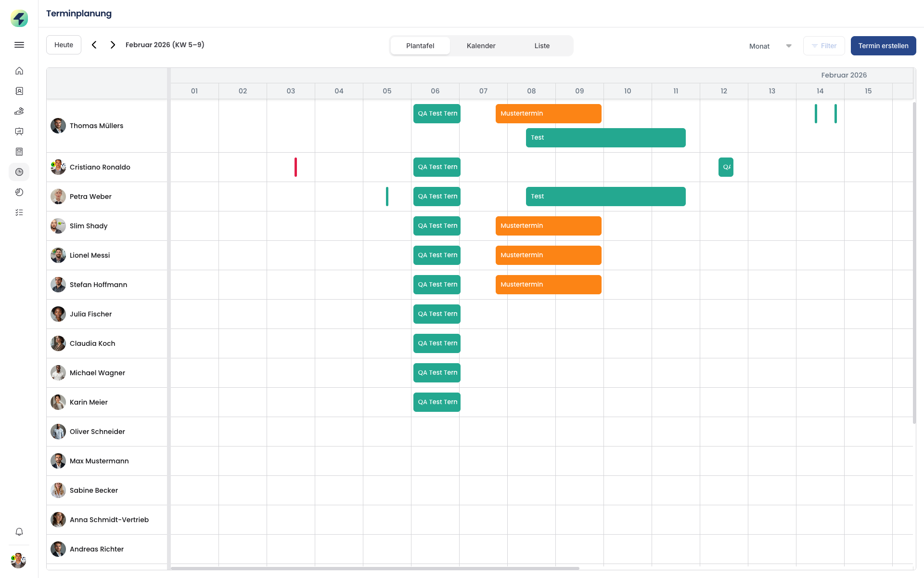Screen dimensions: 924x578
Task: Open hand with coins icon
Action: tap(19, 111)
